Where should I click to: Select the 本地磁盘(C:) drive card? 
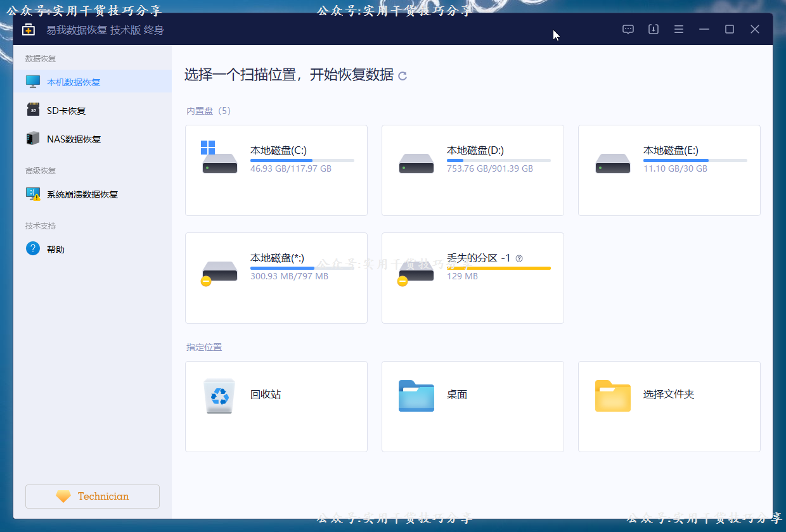pos(276,170)
